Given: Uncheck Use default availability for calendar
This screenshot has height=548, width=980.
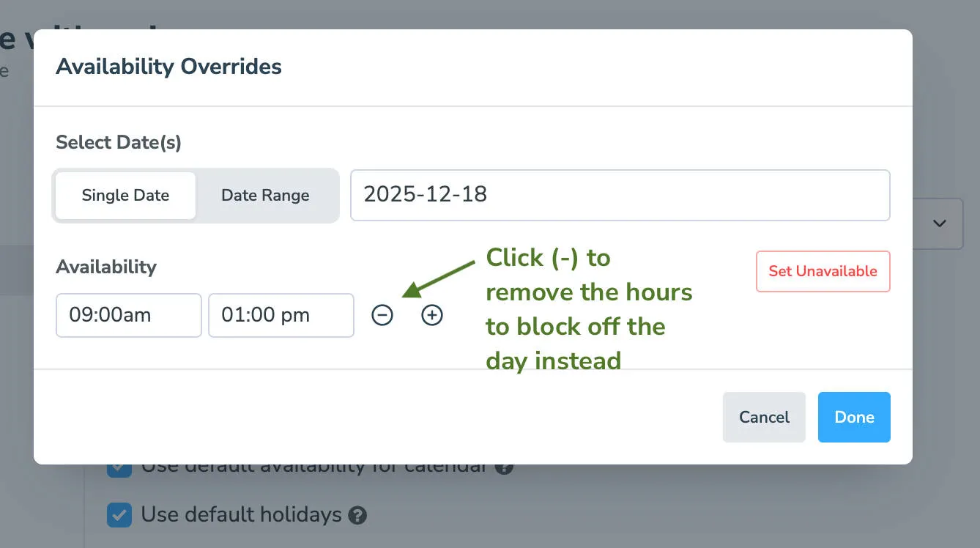Looking at the screenshot, I should click(x=119, y=466).
